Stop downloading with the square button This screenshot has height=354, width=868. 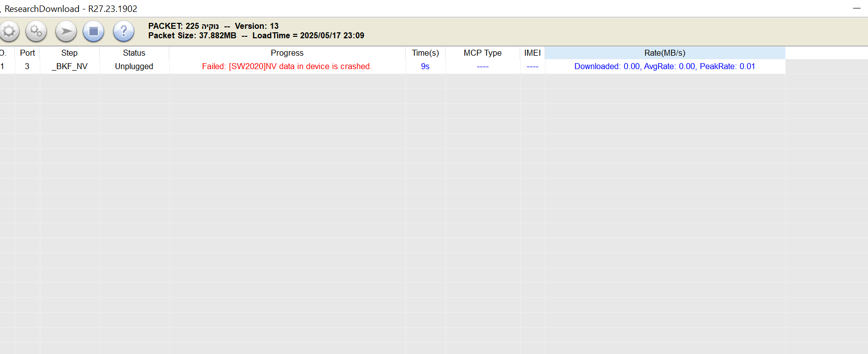pos(94,31)
